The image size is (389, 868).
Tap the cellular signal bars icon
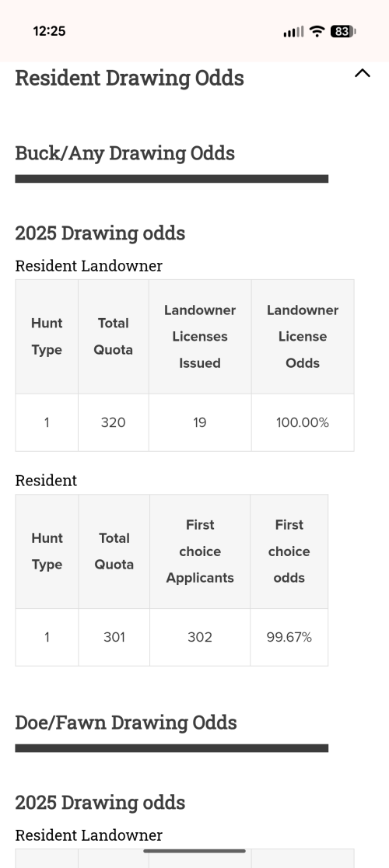293,32
